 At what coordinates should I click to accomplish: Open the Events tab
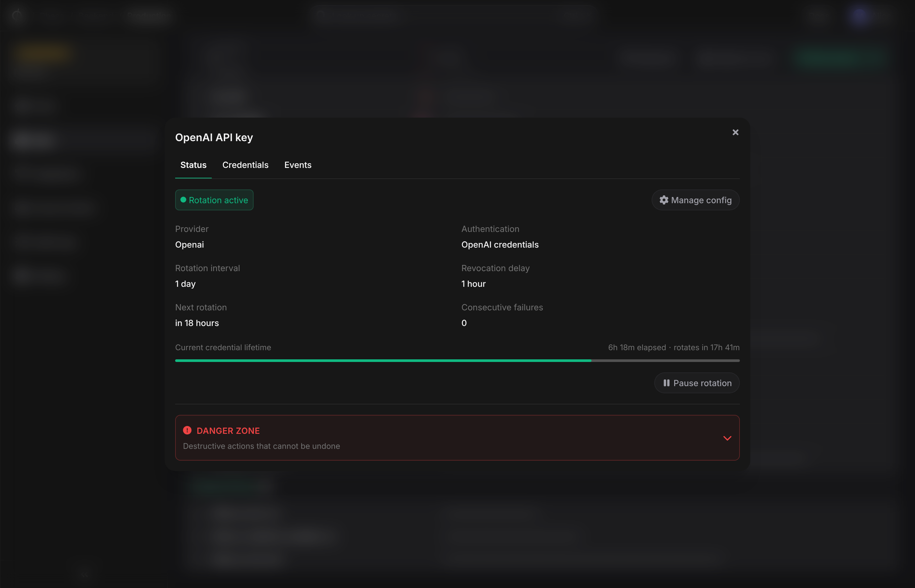[x=298, y=165]
